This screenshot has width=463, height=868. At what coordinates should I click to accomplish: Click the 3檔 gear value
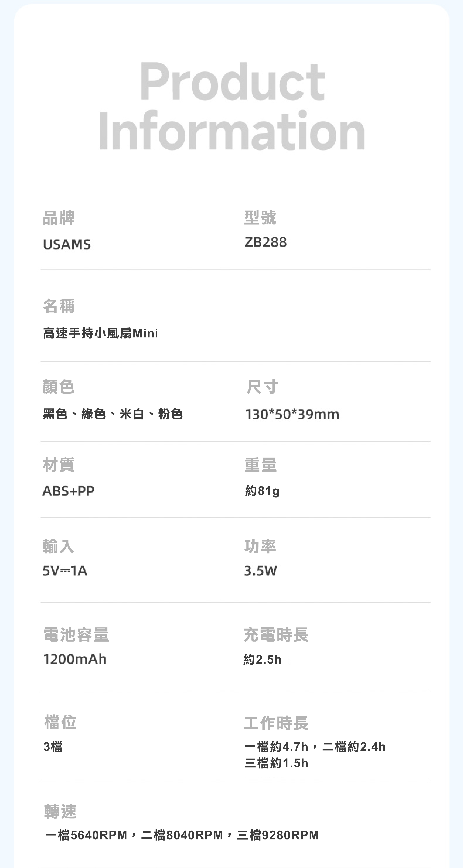pyautogui.click(x=53, y=747)
